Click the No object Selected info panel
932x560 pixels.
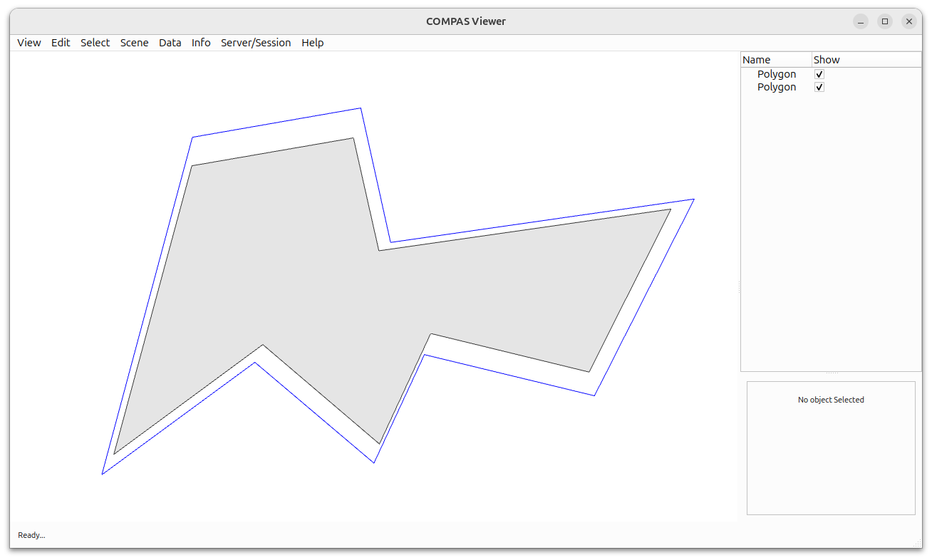tap(831, 400)
